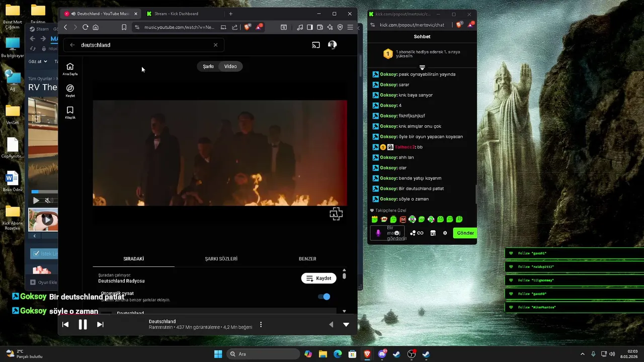Go back in browser history
The image size is (644, 362).
click(x=65, y=27)
